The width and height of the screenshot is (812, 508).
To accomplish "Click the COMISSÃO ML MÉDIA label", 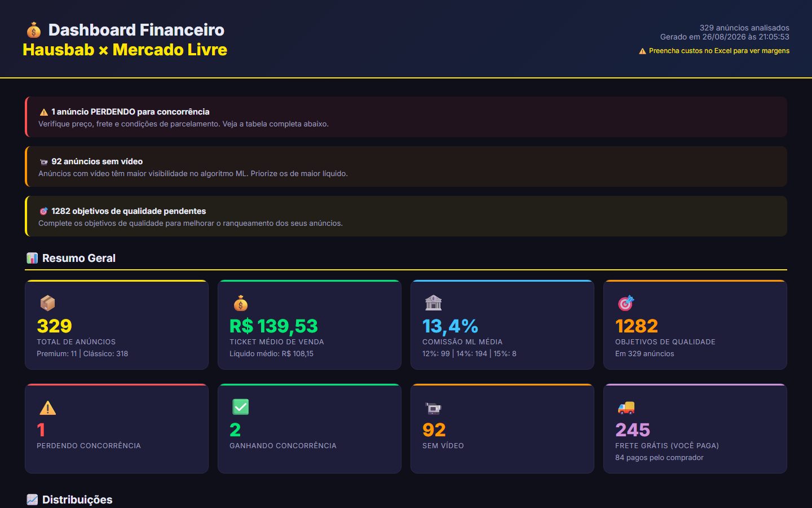I will coord(462,342).
